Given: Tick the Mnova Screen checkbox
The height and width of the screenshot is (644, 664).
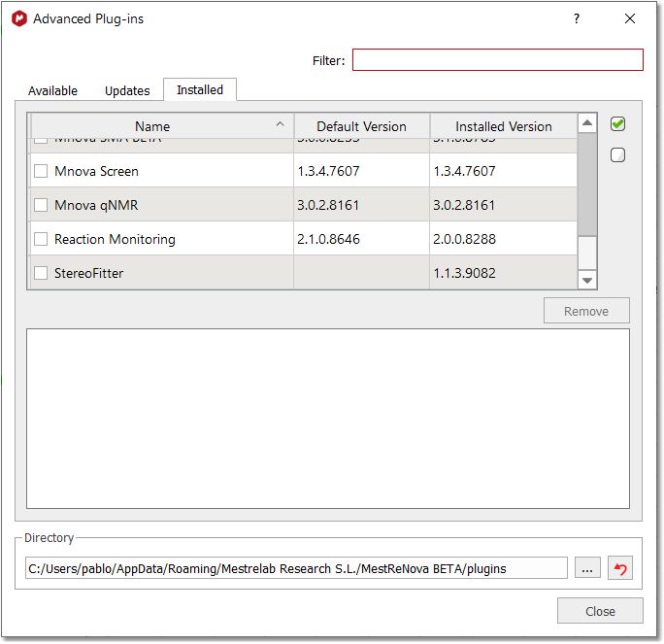Looking at the screenshot, I should [x=41, y=171].
